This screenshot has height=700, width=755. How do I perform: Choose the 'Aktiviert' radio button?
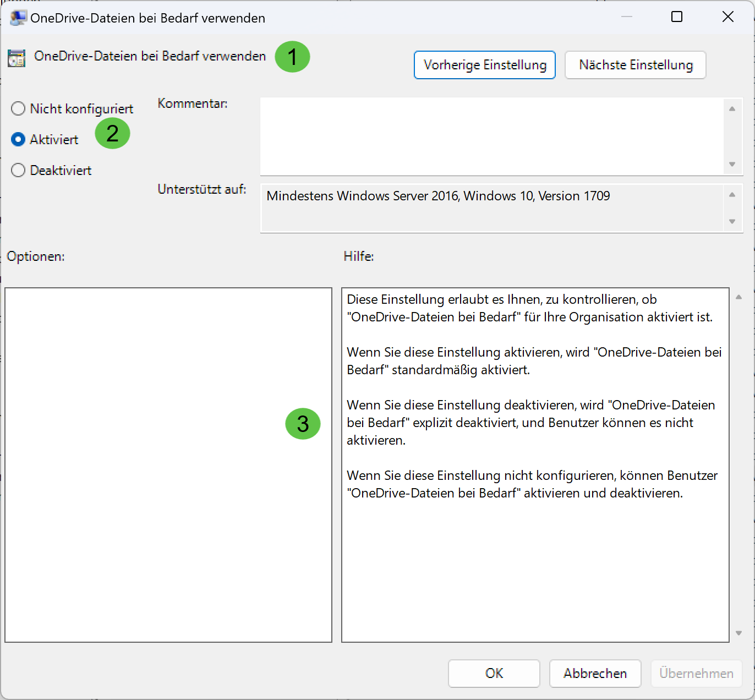click(19, 140)
